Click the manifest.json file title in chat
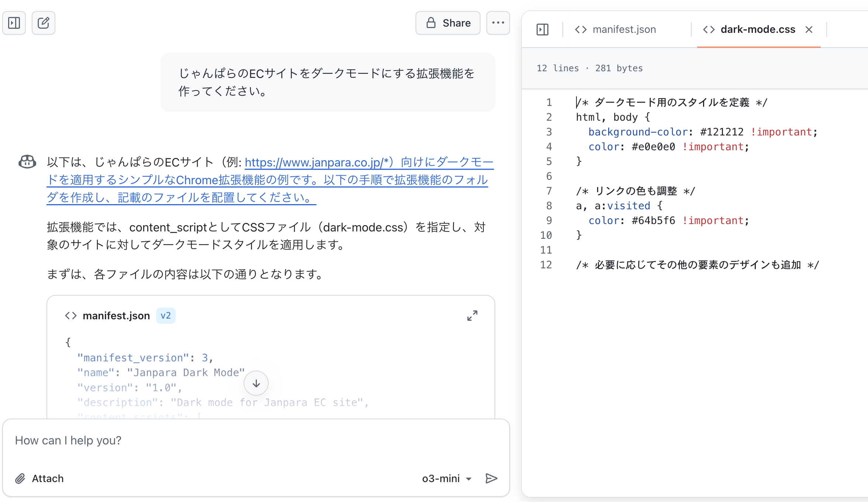The image size is (868, 502). point(116,316)
